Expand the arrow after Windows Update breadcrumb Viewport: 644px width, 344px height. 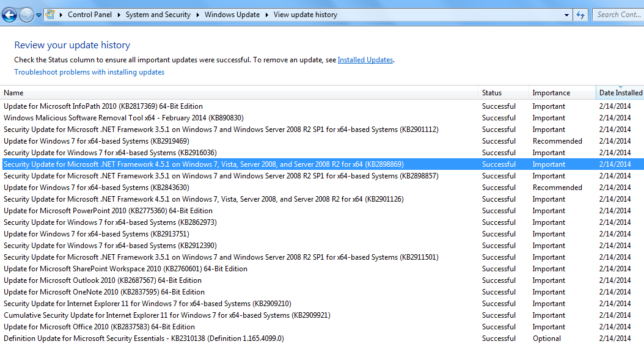click(x=266, y=15)
